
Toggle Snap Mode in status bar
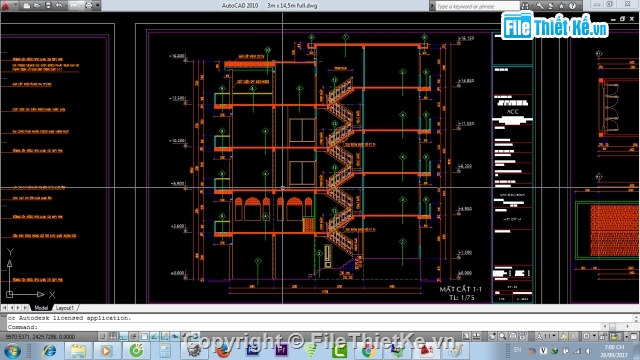pos(102,336)
